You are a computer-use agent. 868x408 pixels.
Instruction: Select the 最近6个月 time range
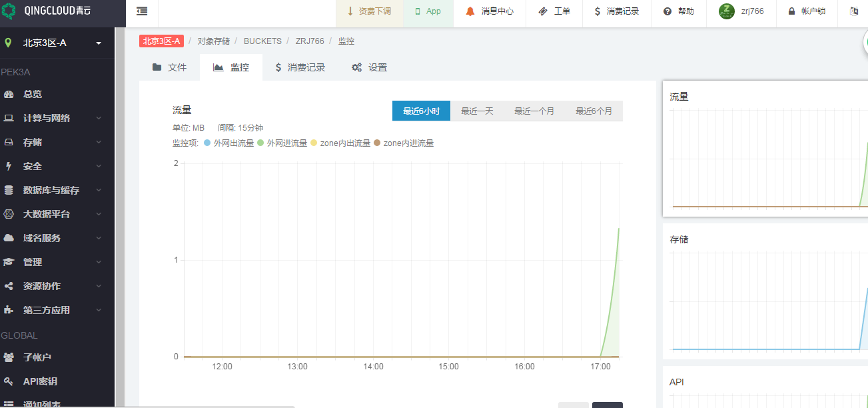pyautogui.click(x=594, y=111)
